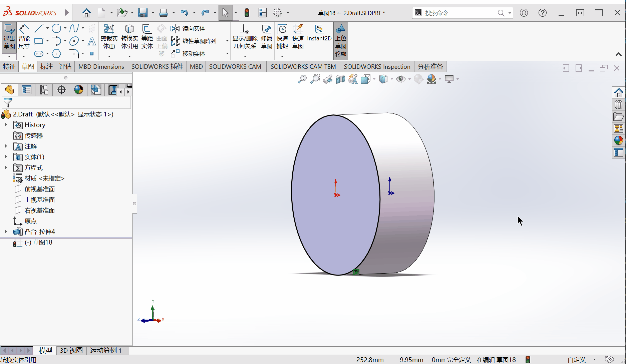
Task: Select the Arc sketch tool
Action: point(56,41)
